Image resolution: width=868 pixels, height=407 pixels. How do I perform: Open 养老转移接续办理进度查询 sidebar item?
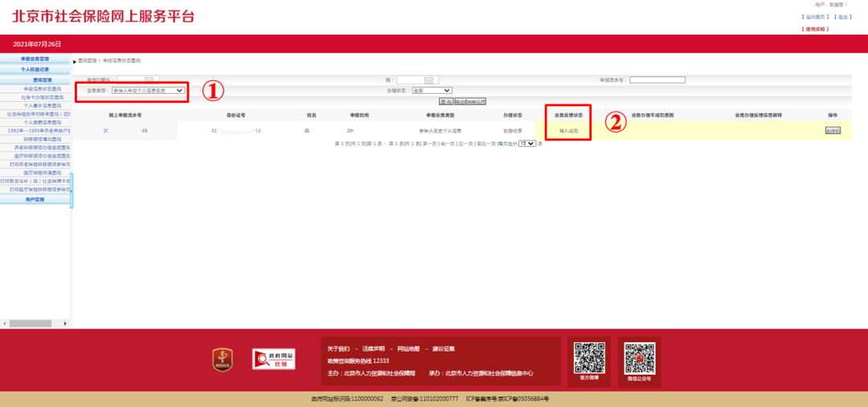[x=43, y=148]
